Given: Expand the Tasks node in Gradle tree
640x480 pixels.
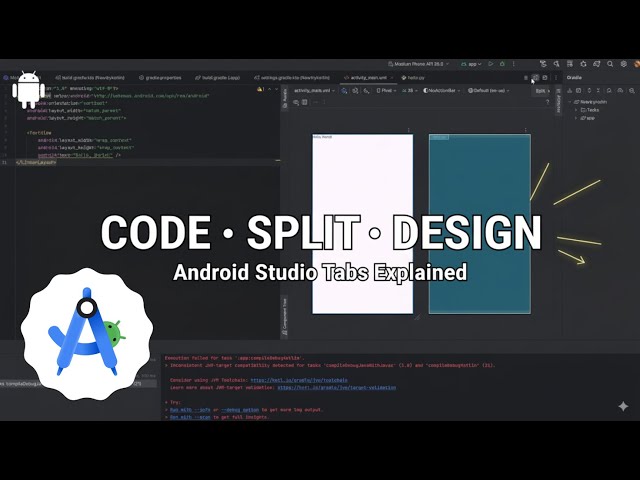Looking at the screenshot, I should (x=576, y=110).
